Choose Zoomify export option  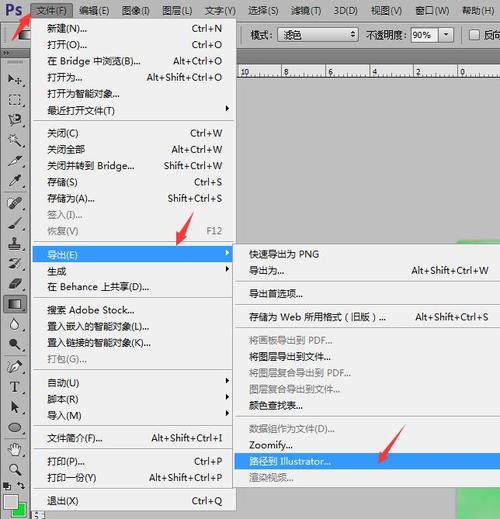(367, 445)
